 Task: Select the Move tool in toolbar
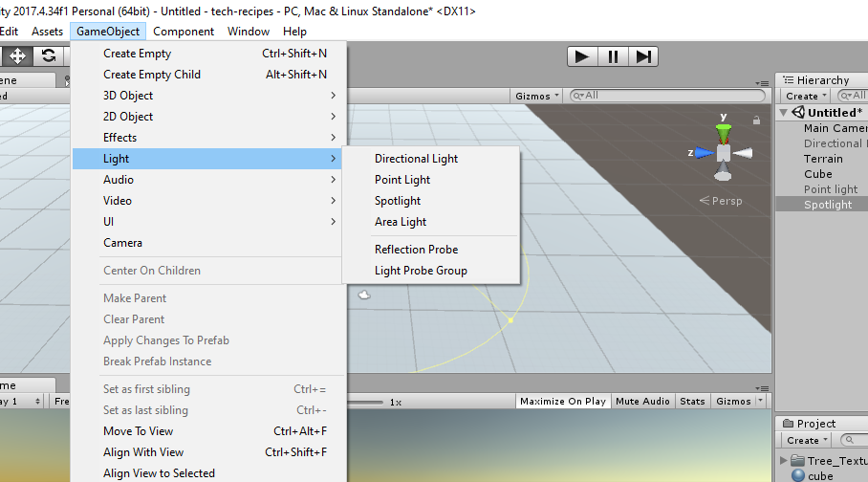[x=17, y=56]
